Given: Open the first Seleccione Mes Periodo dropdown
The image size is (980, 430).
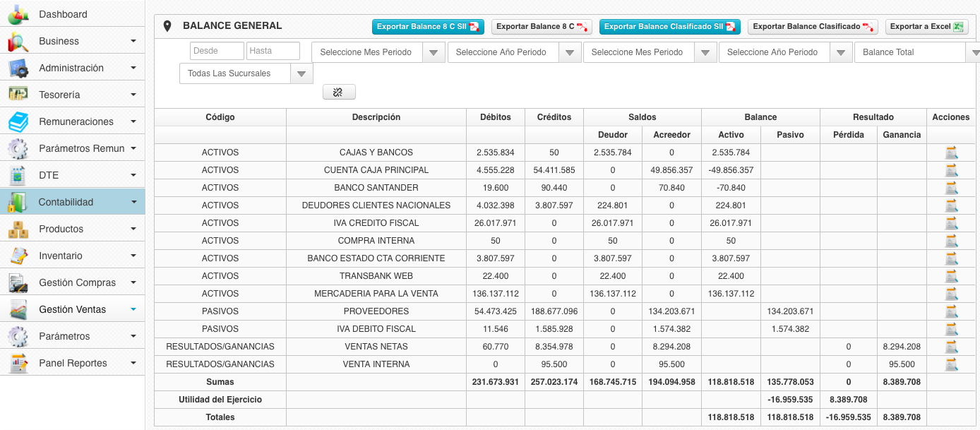Looking at the screenshot, I should click(433, 52).
